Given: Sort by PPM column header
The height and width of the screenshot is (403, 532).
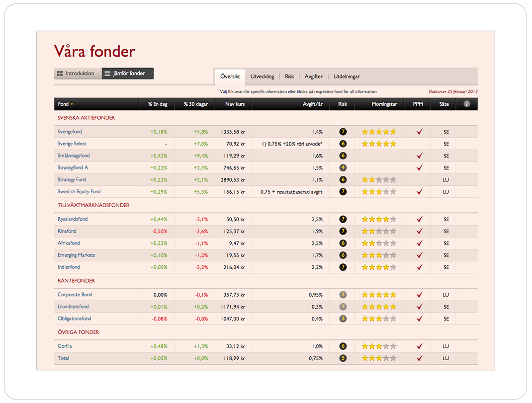Looking at the screenshot, I should tap(418, 104).
